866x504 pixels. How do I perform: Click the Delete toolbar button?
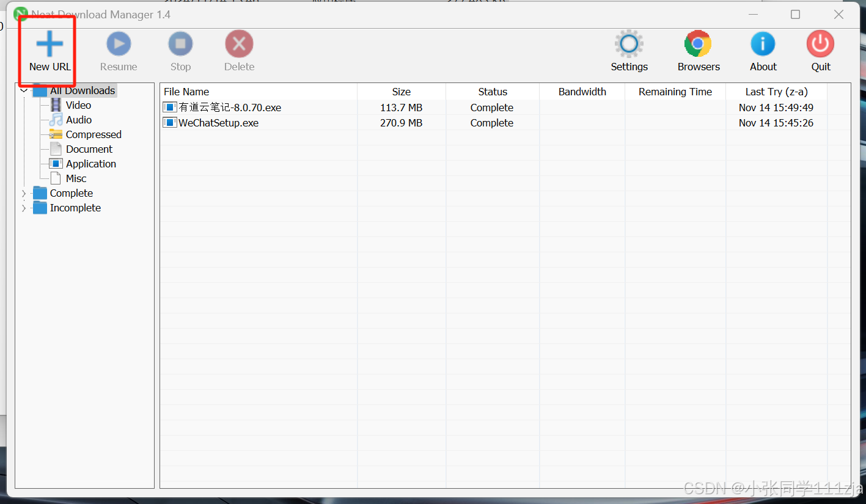pyautogui.click(x=239, y=52)
